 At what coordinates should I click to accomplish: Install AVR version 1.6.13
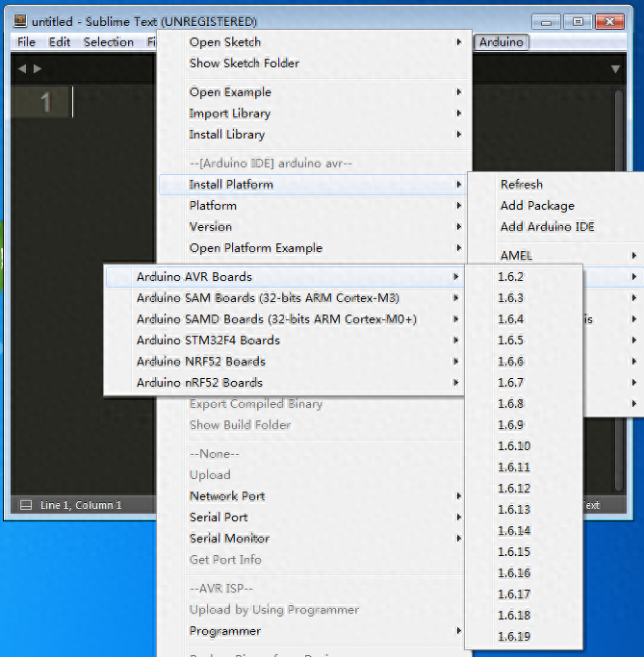[x=524, y=509]
